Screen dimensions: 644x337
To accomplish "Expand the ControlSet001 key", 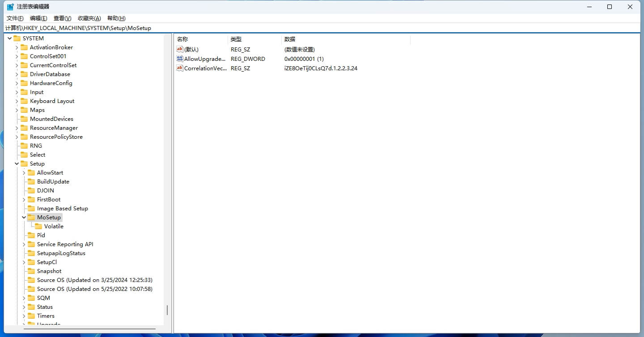I will [x=17, y=56].
